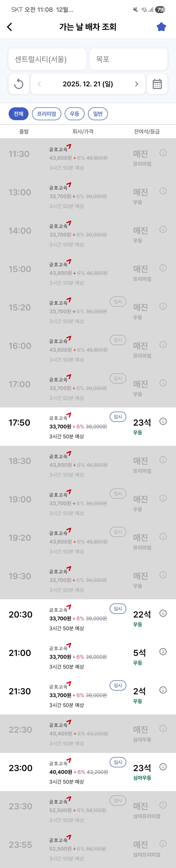Open date selector showing 2025. 12. 21
The height and width of the screenshot is (868, 176).
(88, 84)
